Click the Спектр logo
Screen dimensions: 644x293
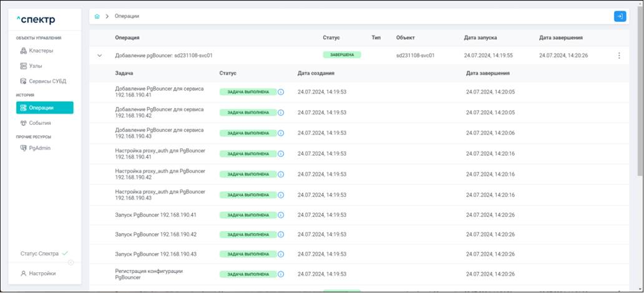36,19
